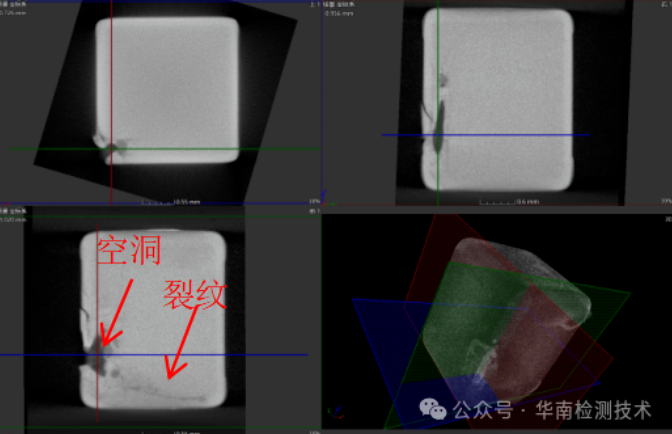Click the 0.6 mm scale bar in the top-right view
The image size is (672, 434).
tap(509, 201)
